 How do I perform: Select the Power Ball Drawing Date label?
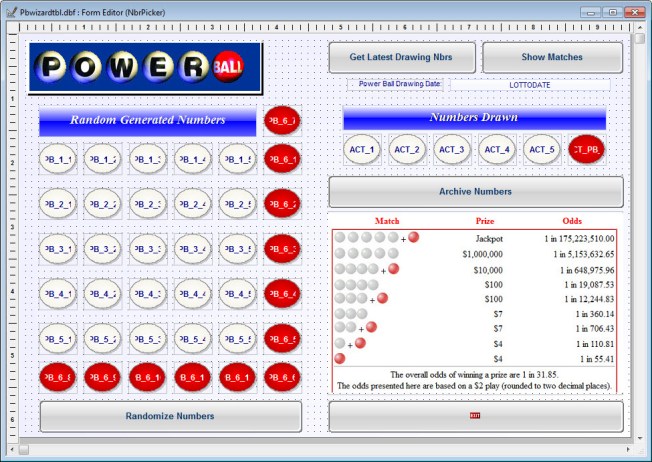tap(395, 84)
